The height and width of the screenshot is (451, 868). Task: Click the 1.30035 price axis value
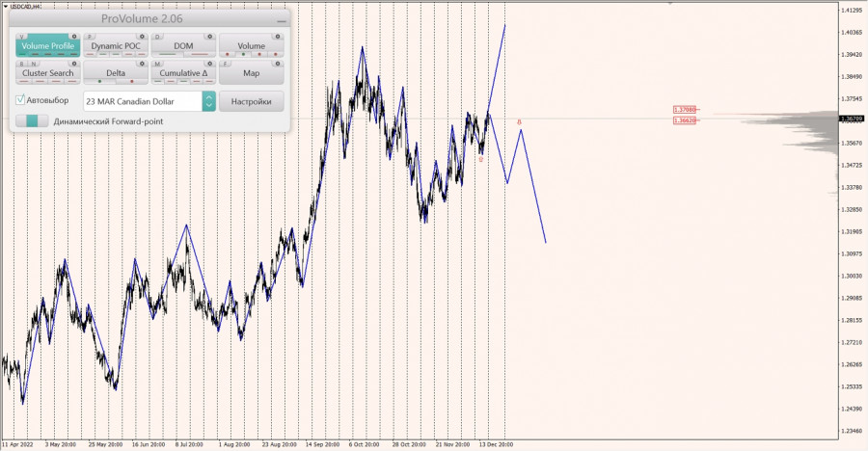[x=852, y=276]
